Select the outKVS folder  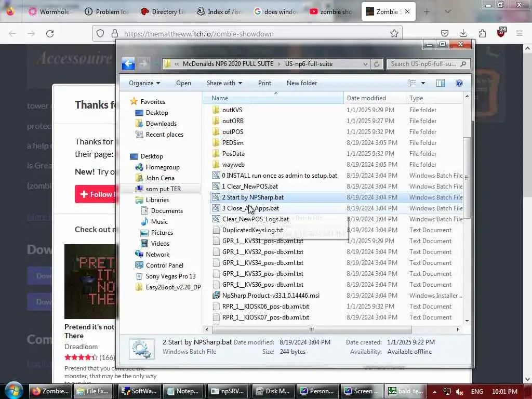(232, 110)
